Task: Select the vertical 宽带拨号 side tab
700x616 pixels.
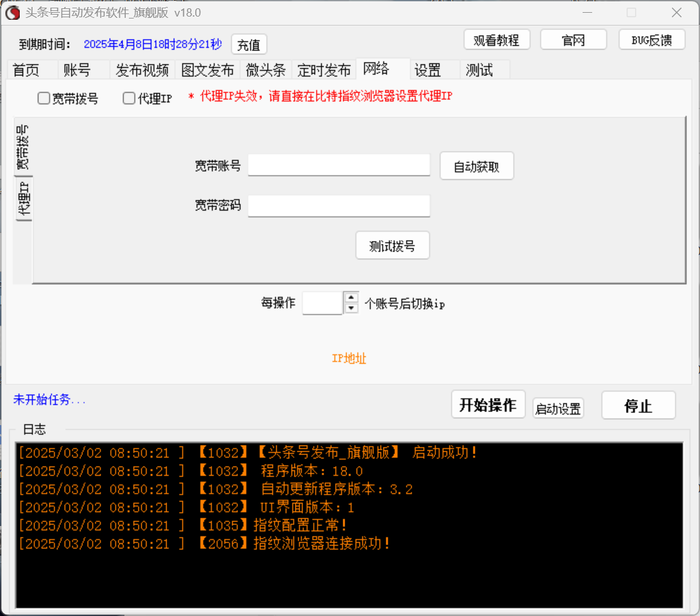Action: pos(23,147)
